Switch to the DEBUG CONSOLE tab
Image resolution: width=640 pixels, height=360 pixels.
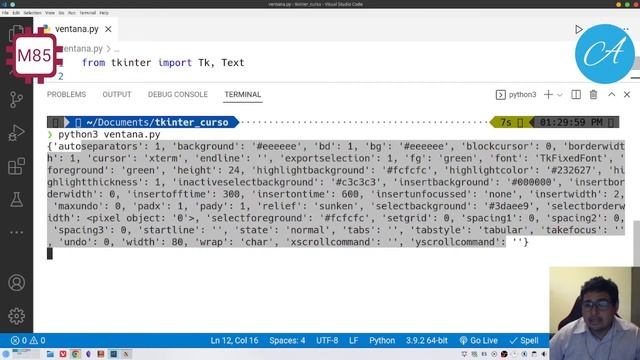click(178, 95)
